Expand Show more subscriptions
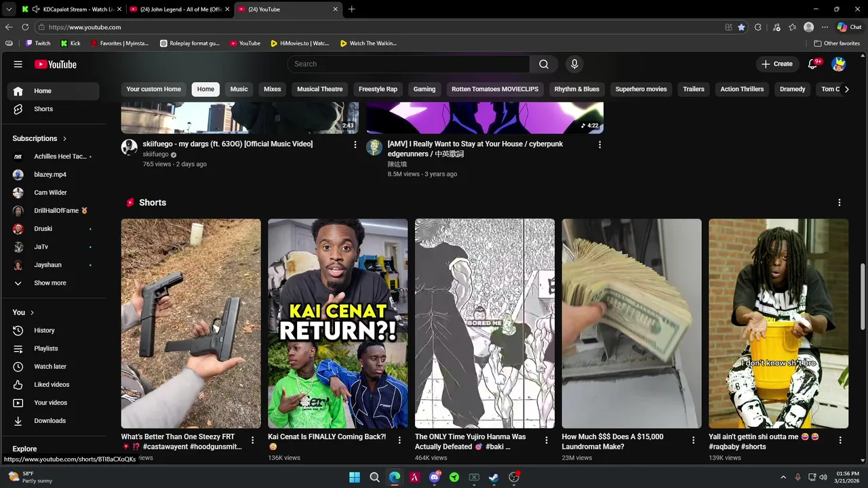 coord(50,283)
